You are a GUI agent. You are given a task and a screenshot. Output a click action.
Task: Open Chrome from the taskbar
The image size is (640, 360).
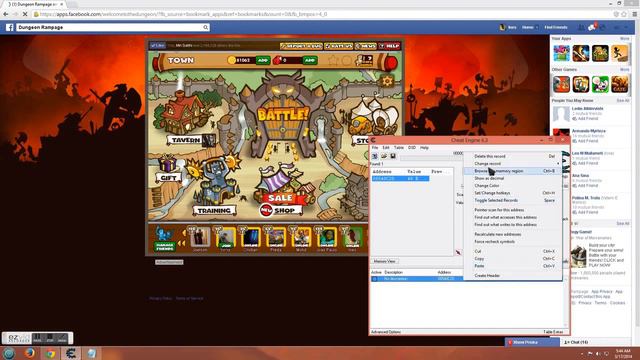coord(50,353)
